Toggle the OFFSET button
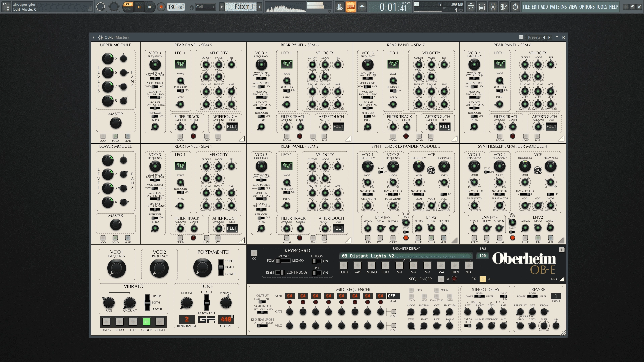644x362 pixels. [x=160, y=322]
